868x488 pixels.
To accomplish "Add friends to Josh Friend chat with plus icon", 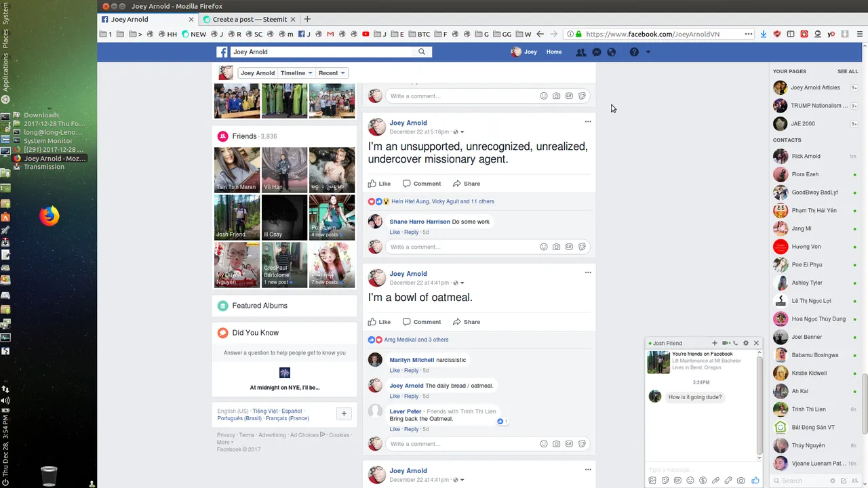I will coord(714,343).
